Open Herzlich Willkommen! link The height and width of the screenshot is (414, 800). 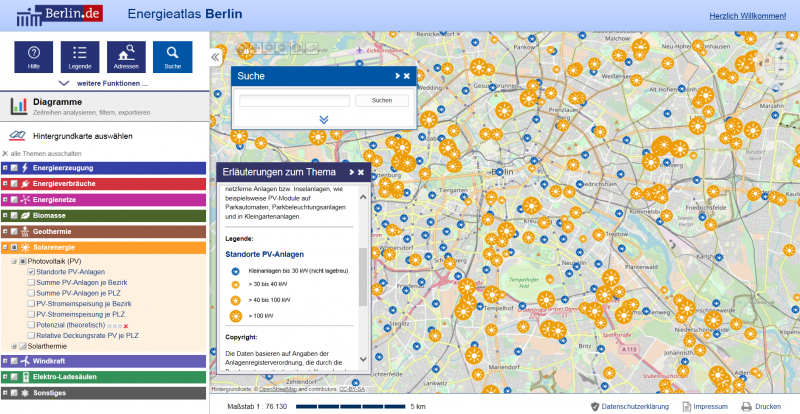point(747,16)
